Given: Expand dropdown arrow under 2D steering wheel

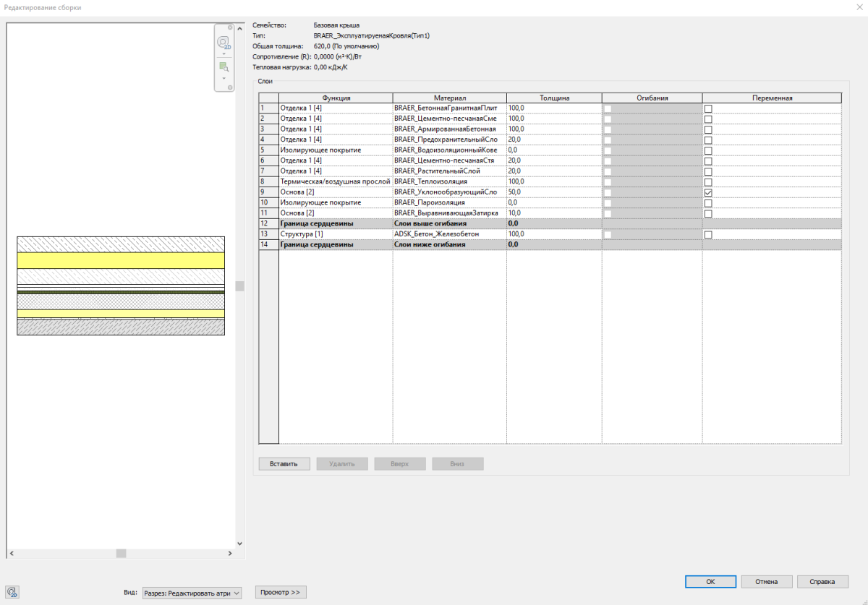Looking at the screenshot, I should coord(224,54).
